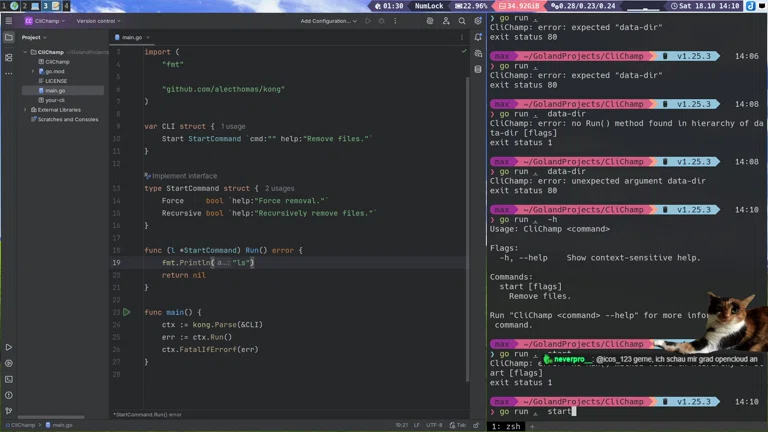Collapse the CliChamp root folder

tap(25, 52)
